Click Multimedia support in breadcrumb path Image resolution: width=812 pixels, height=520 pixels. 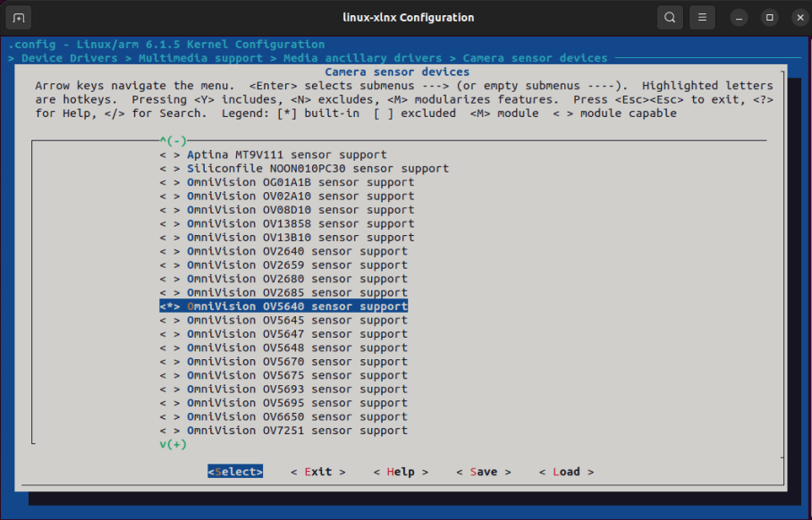200,58
